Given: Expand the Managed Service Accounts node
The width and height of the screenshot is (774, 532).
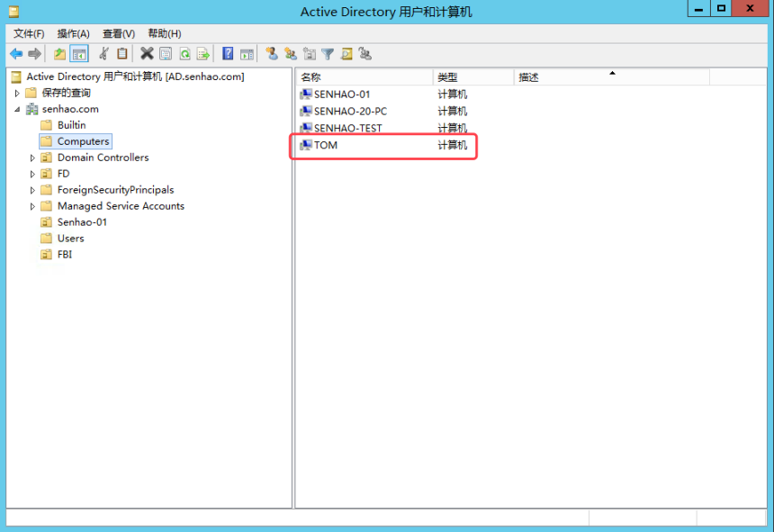Looking at the screenshot, I should (x=32, y=207).
